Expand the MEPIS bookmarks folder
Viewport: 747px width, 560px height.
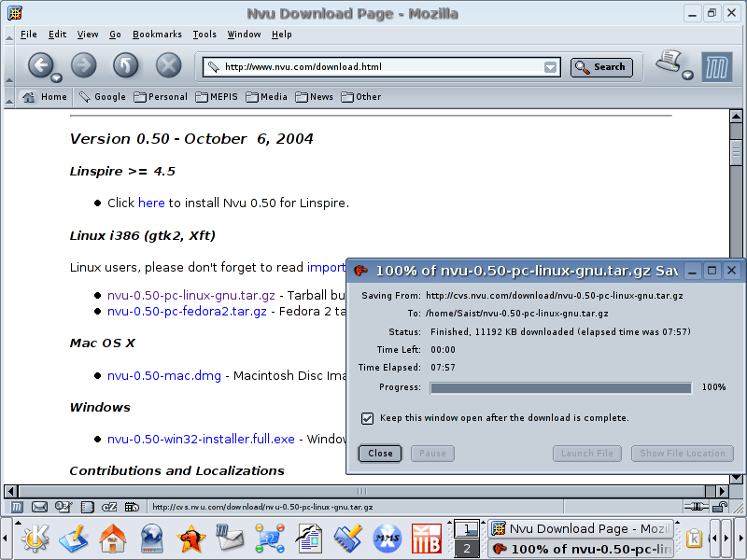coord(217,97)
